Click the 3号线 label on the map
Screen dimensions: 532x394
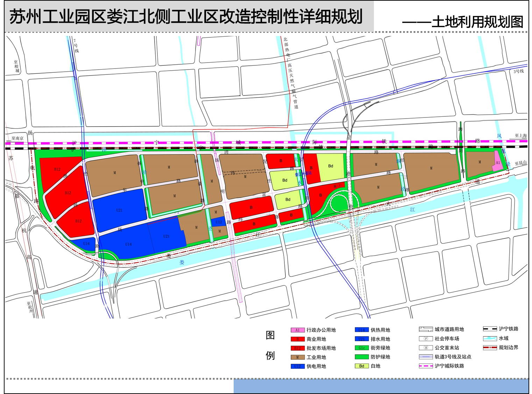click(x=518, y=71)
